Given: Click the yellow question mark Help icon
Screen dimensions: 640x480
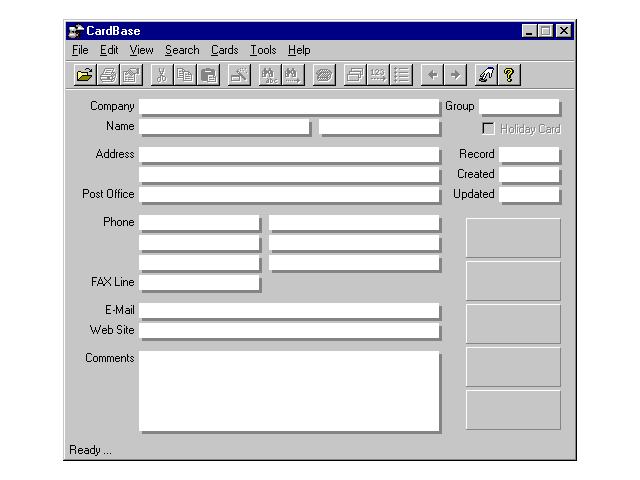Looking at the screenshot, I should 509,75.
